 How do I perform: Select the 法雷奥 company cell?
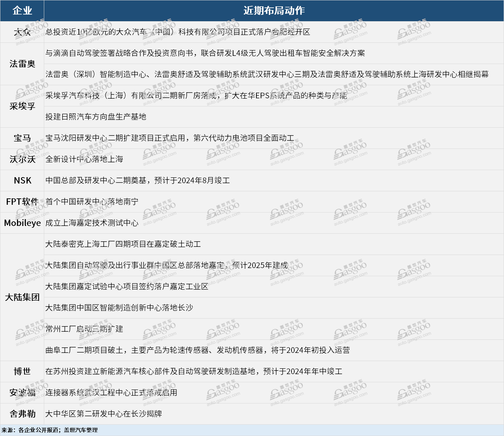[x=22, y=64]
